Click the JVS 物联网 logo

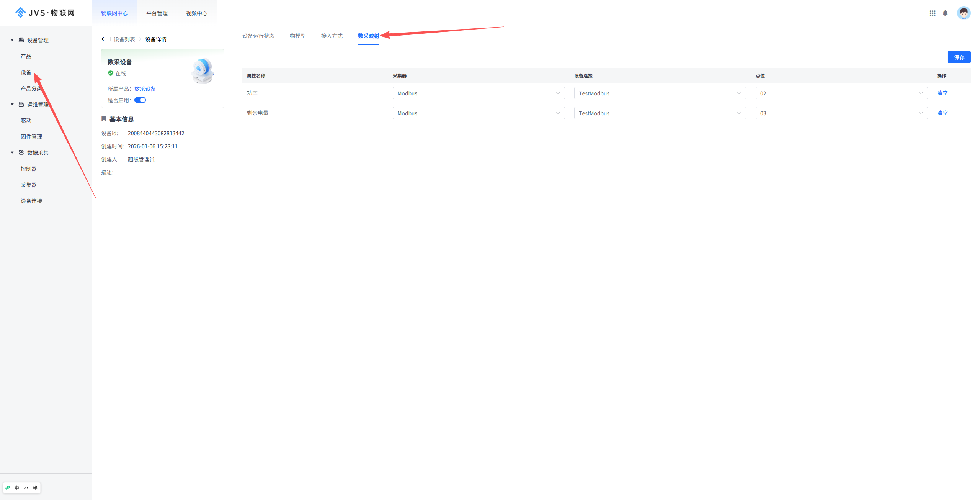pyautogui.click(x=45, y=13)
